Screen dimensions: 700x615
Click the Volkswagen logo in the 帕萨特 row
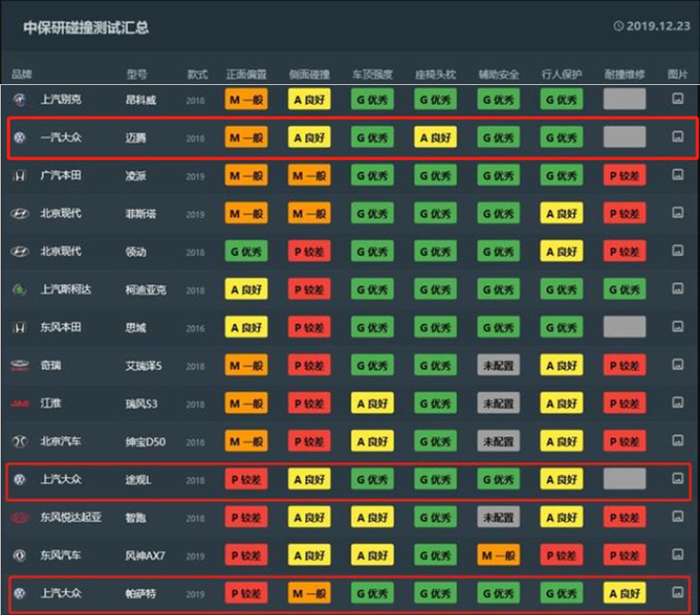tap(19, 593)
